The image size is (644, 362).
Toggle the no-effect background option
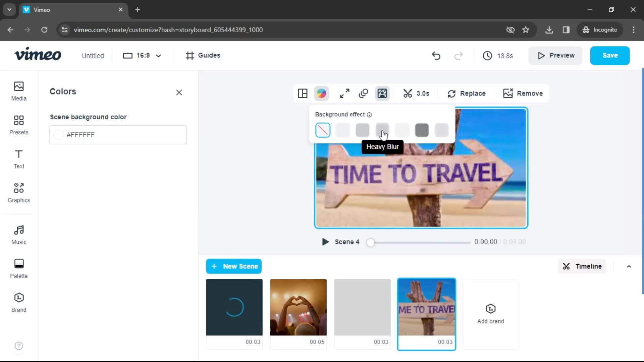coord(323,130)
